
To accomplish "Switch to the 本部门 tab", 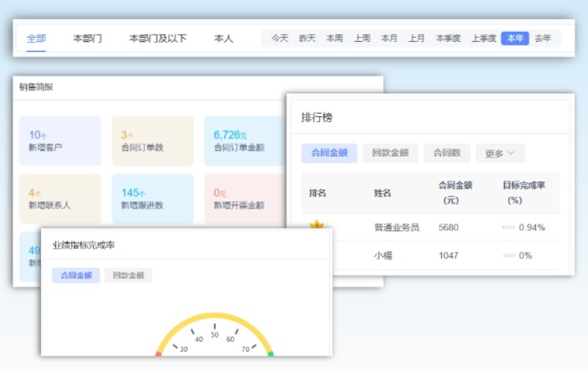I will (87, 39).
